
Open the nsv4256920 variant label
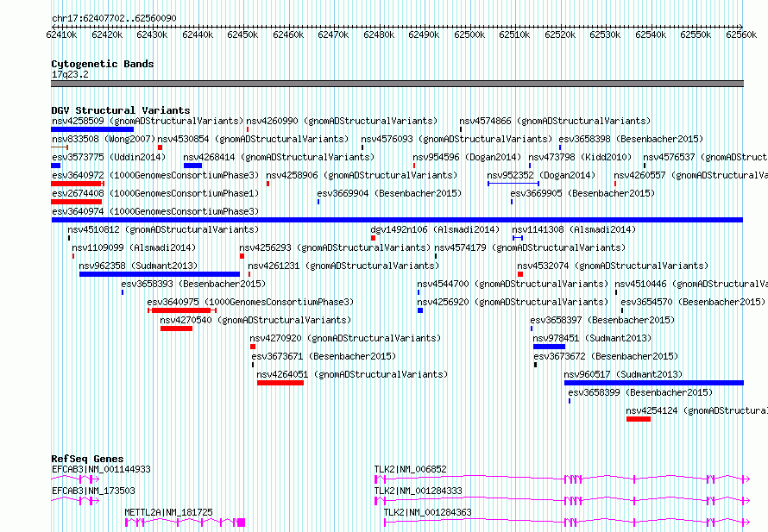[x=513, y=302]
